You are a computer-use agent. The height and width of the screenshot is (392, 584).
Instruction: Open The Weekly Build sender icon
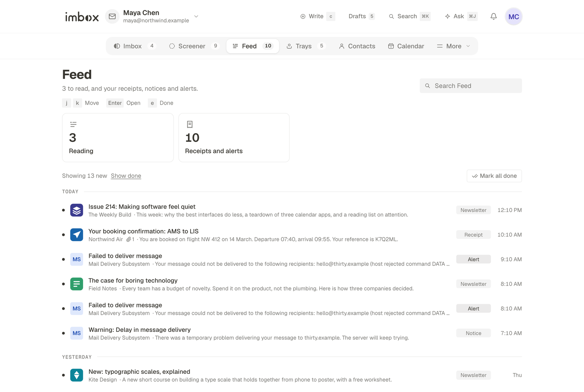click(x=77, y=210)
